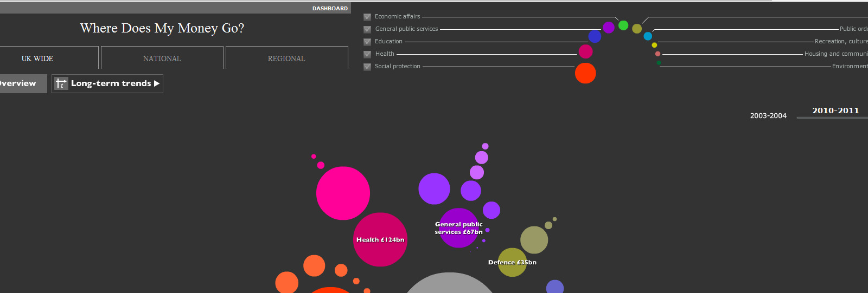Image resolution: width=868 pixels, height=293 pixels.
Task: Select the REGIONAL tab
Action: pyautogui.click(x=286, y=58)
